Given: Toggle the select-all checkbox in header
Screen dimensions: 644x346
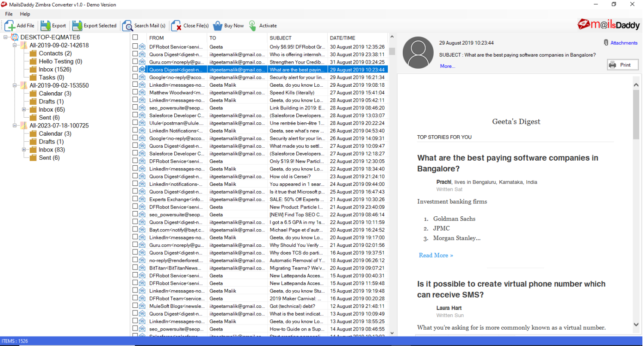Looking at the screenshot, I should [x=135, y=37].
